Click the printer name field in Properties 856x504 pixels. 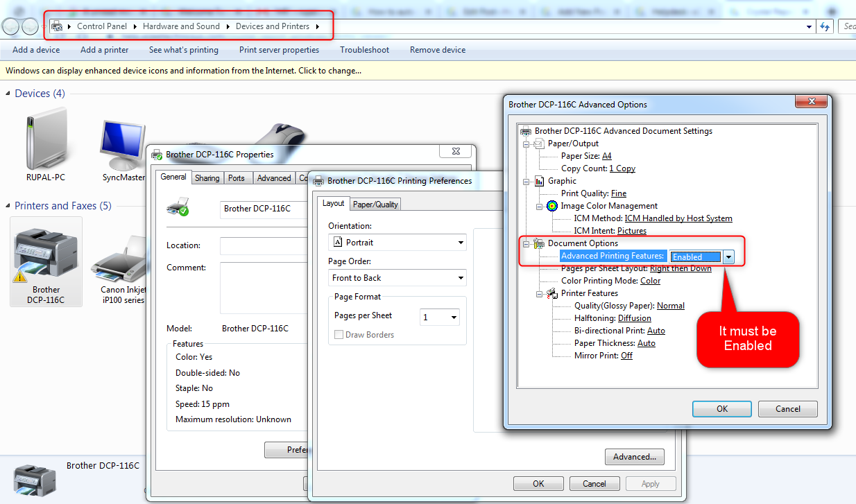[x=264, y=209]
